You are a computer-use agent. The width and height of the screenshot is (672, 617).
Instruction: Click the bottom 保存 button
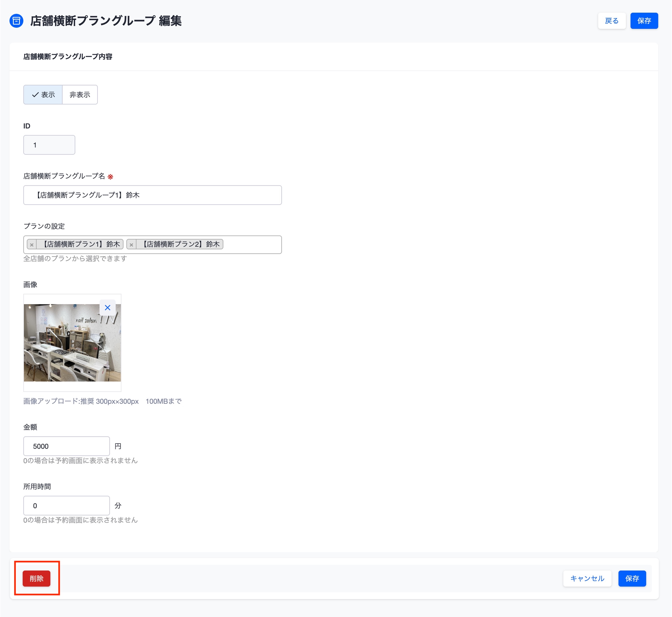click(x=632, y=578)
